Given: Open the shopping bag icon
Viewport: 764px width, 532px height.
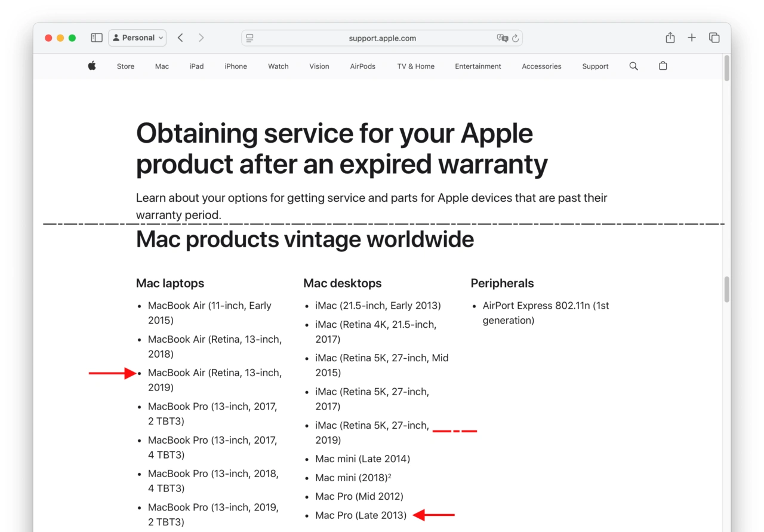Looking at the screenshot, I should [x=663, y=66].
